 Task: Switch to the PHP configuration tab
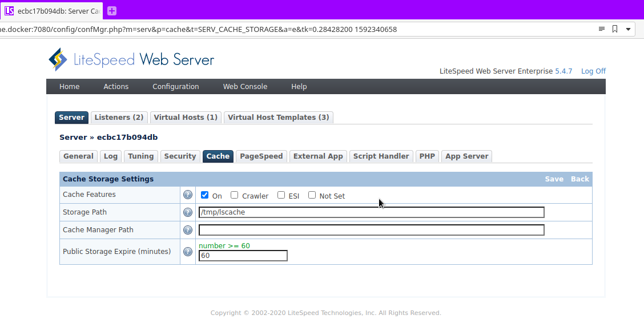427,156
